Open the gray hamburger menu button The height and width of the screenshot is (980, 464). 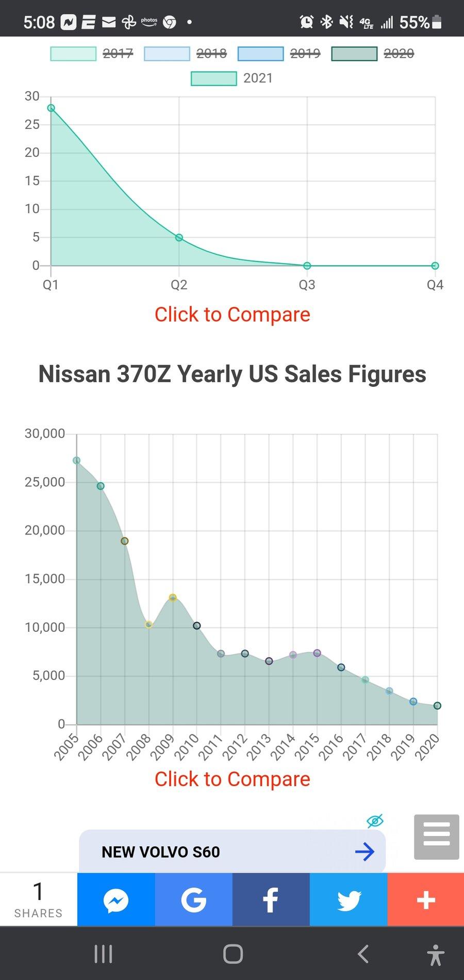pos(437,837)
